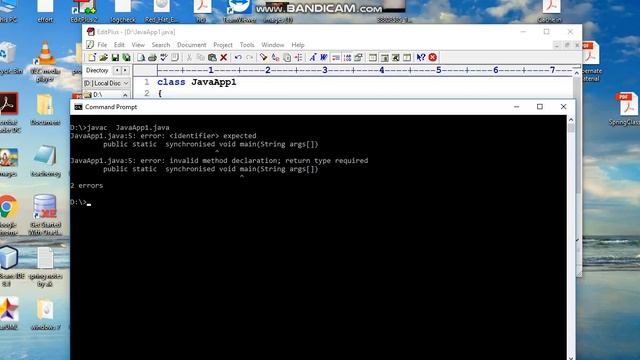Toggle the Line Number icon in toolbar
Screen dimensions: 640x360
tap(347, 58)
